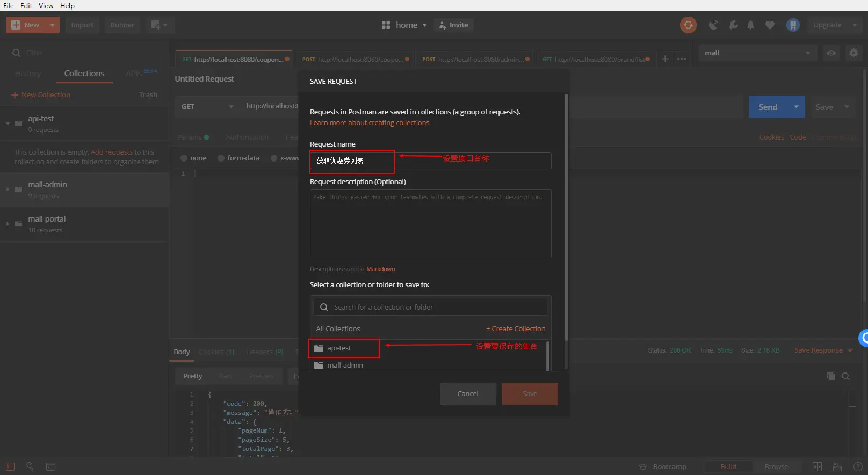Click the collection list scrollbar in dialog

548,356
